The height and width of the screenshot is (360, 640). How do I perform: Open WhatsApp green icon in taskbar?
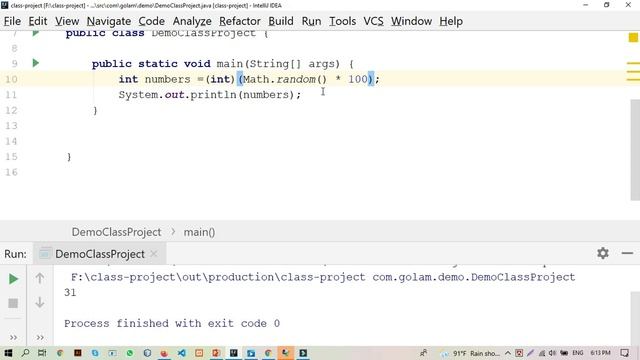(x=130, y=353)
